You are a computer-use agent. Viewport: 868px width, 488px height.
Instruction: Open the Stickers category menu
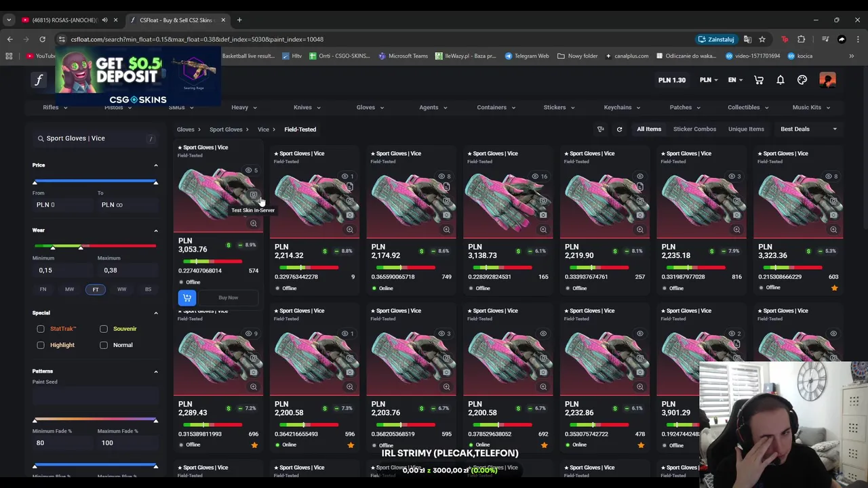[x=559, y=107]
